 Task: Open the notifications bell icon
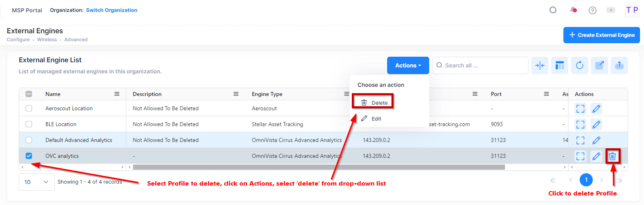coord(573,10)
